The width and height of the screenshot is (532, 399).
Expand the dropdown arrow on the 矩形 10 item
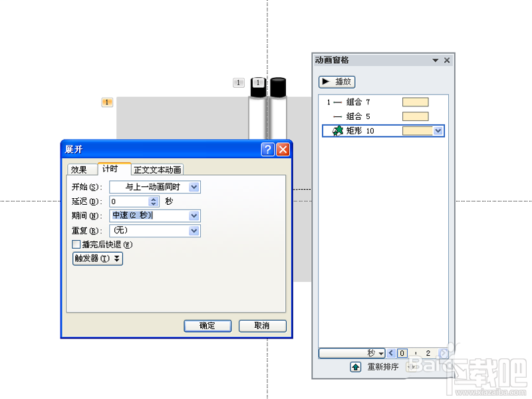438,130
